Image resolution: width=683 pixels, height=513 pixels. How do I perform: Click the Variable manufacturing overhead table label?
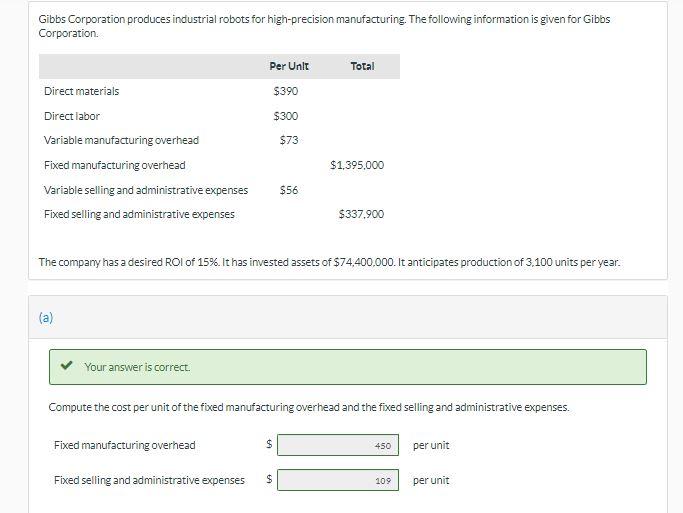[x=121, y=140]
